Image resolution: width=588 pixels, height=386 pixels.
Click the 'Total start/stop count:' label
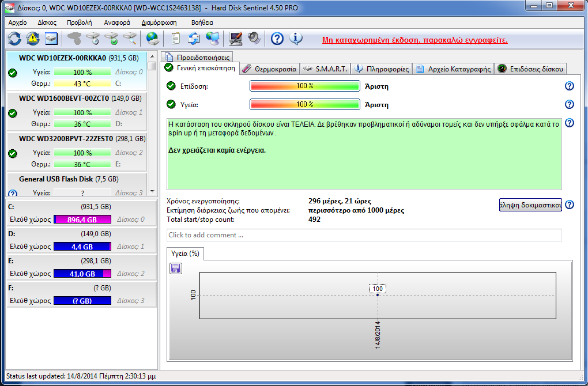201,220
